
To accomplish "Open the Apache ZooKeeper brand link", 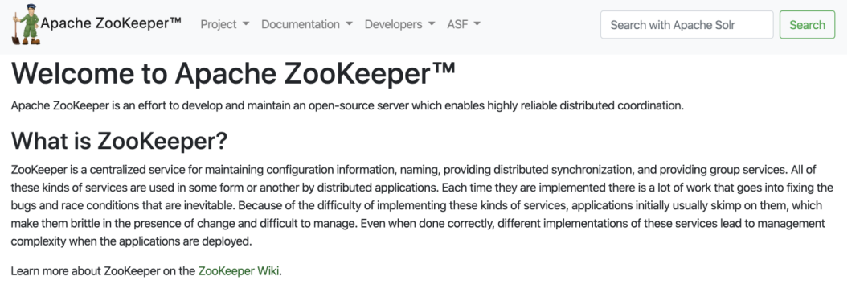I will 111,23.
